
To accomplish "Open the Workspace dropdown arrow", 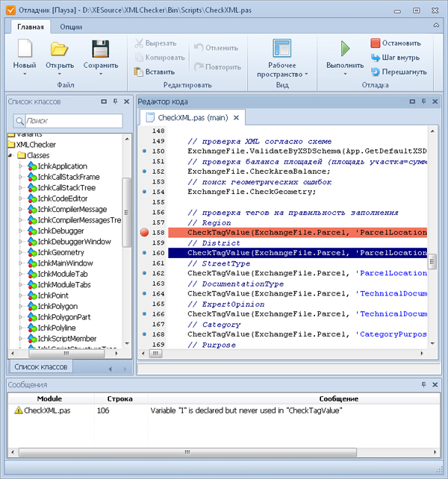I will (x=305, y=75).
